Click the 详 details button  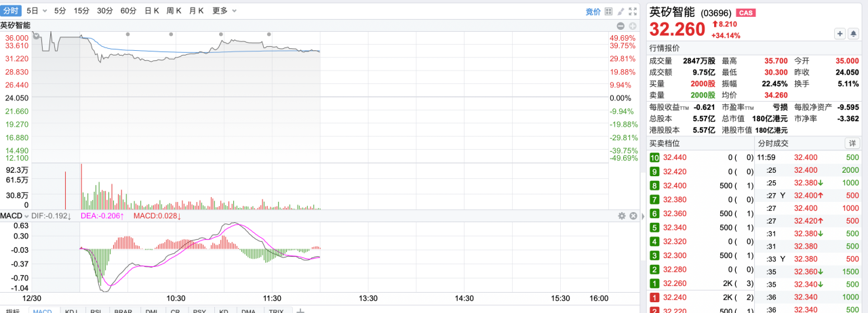tap(851, 143)
